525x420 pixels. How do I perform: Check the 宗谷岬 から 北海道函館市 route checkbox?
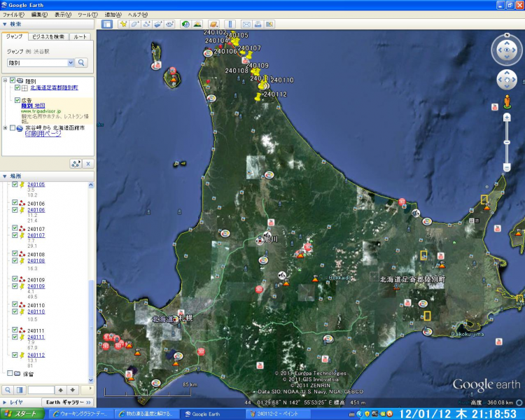[12, 128]
